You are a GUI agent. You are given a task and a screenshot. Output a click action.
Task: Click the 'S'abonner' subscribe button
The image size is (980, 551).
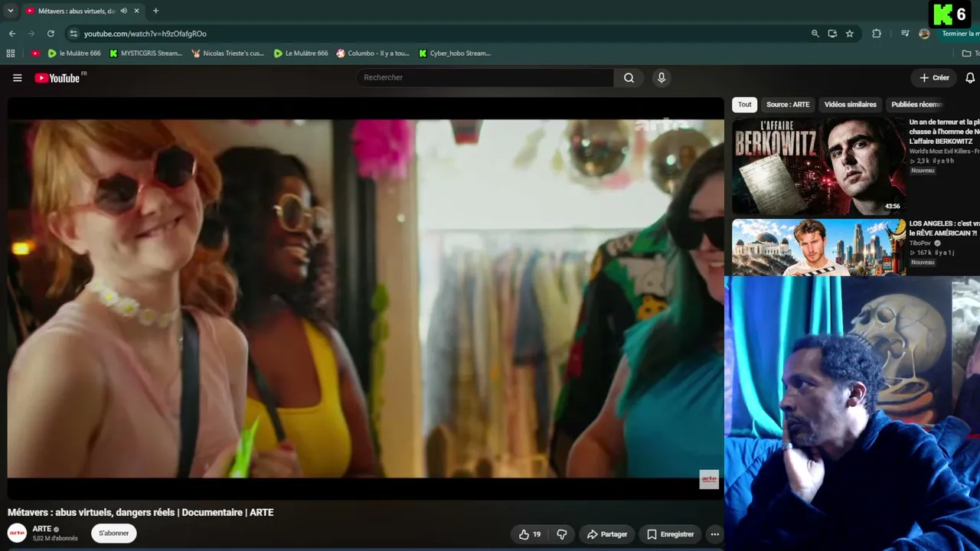[113, 533]
